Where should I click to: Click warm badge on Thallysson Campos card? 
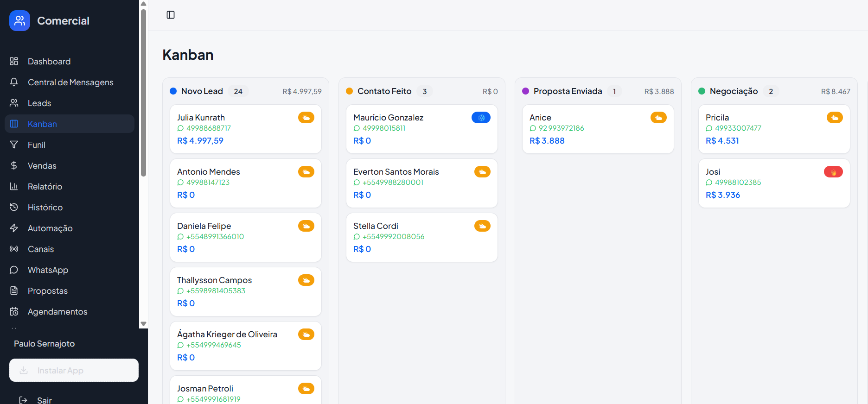point(306,280)
